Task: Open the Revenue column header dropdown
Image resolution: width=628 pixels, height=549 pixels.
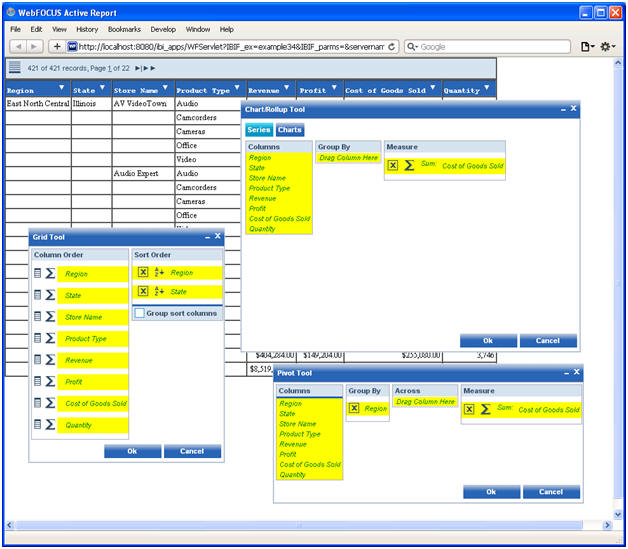Action: tap(286, 88)
